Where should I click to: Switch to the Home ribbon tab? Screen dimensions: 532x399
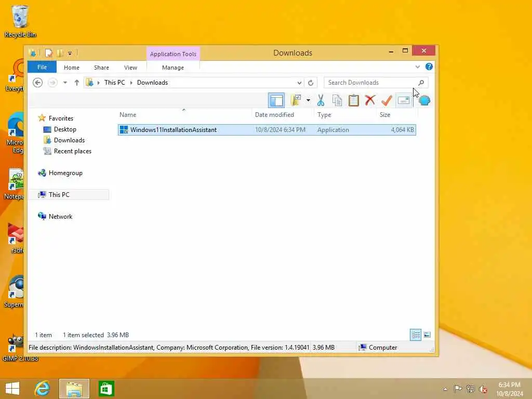(72, 68)
